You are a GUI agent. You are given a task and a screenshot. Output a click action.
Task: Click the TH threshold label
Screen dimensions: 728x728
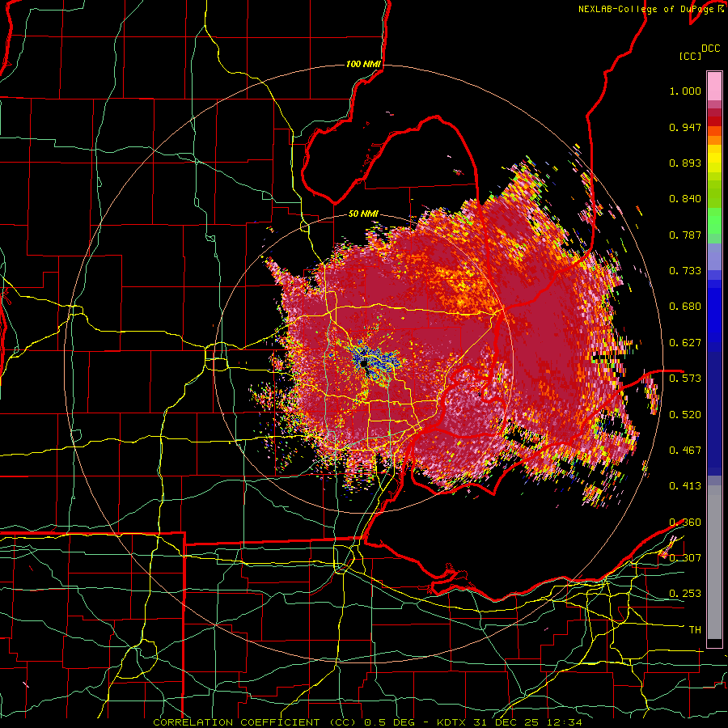pyautogui.click(x=695, y=630)
